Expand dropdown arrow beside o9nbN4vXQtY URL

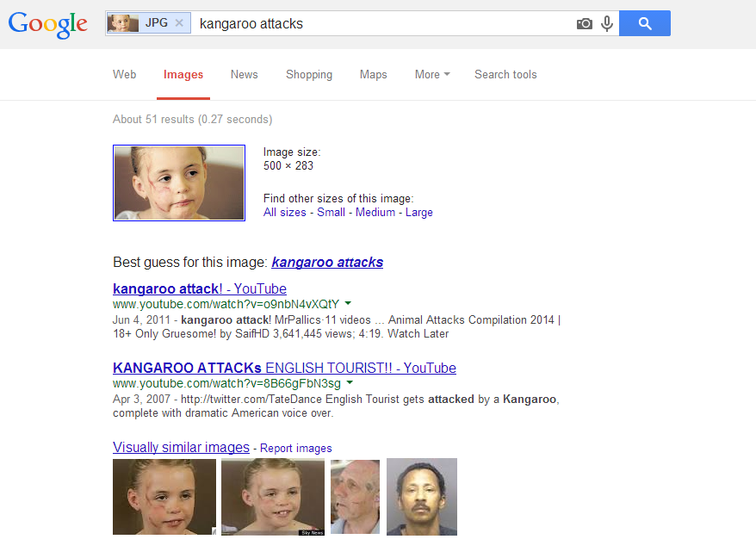tap(348, 303)
